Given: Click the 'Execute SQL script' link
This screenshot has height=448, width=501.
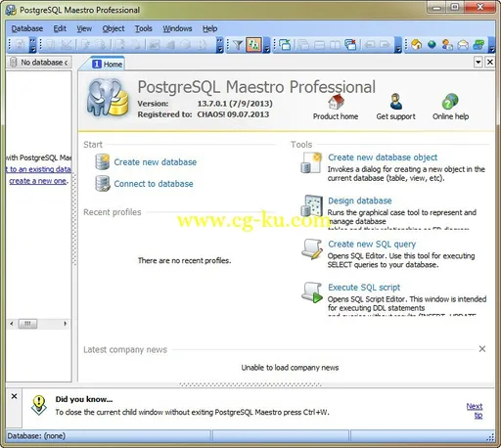Looking at the screenshot, I should [x=364, y=288].
